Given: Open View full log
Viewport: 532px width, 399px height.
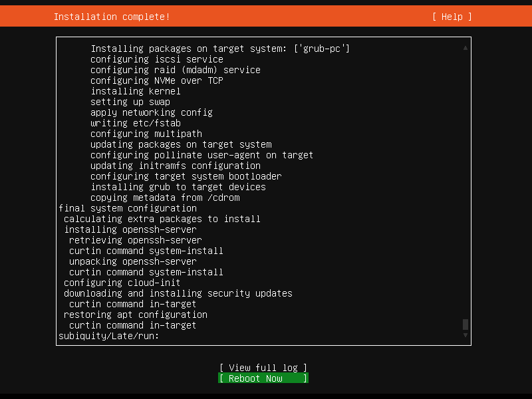Looking at the screenshot, I should click(263, 368).
